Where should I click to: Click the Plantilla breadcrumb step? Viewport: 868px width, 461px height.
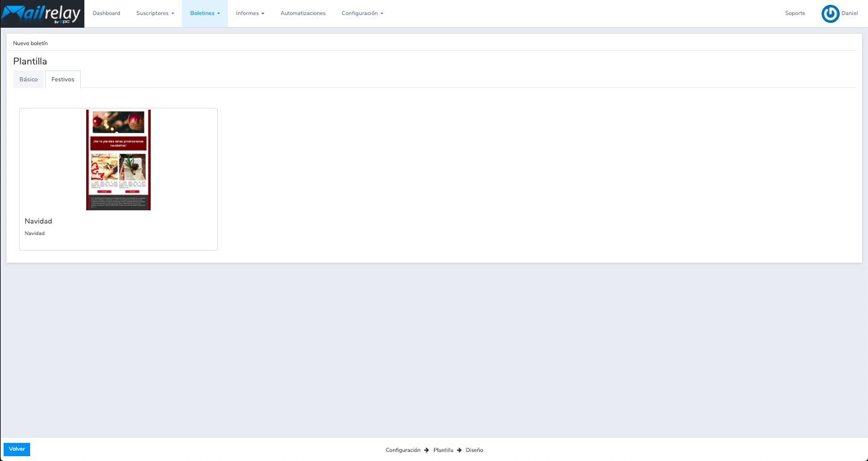coord(443,450)
